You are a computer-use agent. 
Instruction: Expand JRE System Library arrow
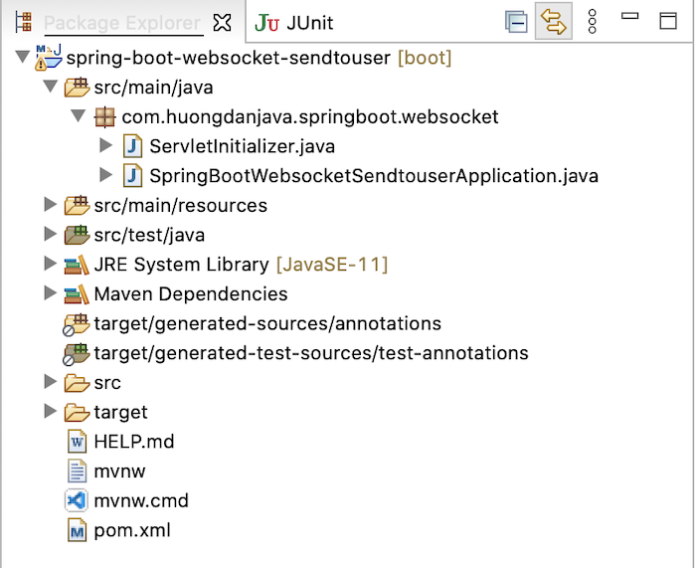[x=51, y=264]
